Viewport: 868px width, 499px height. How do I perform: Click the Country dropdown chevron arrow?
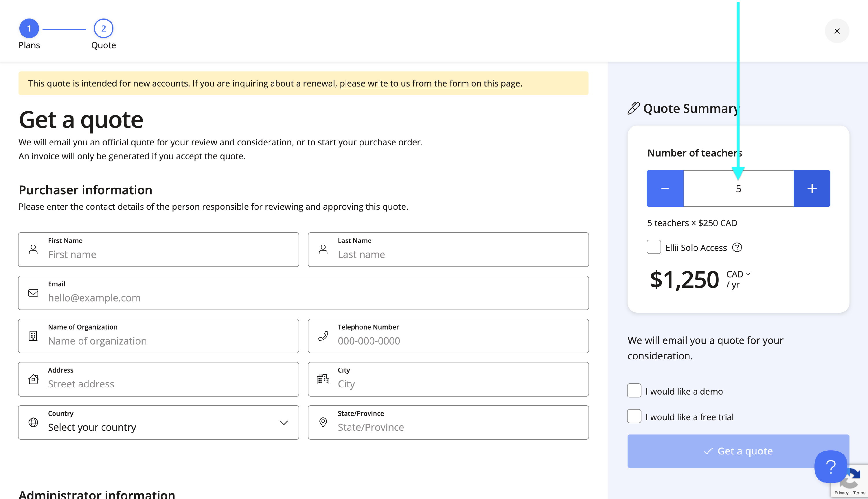coord(284,423)
